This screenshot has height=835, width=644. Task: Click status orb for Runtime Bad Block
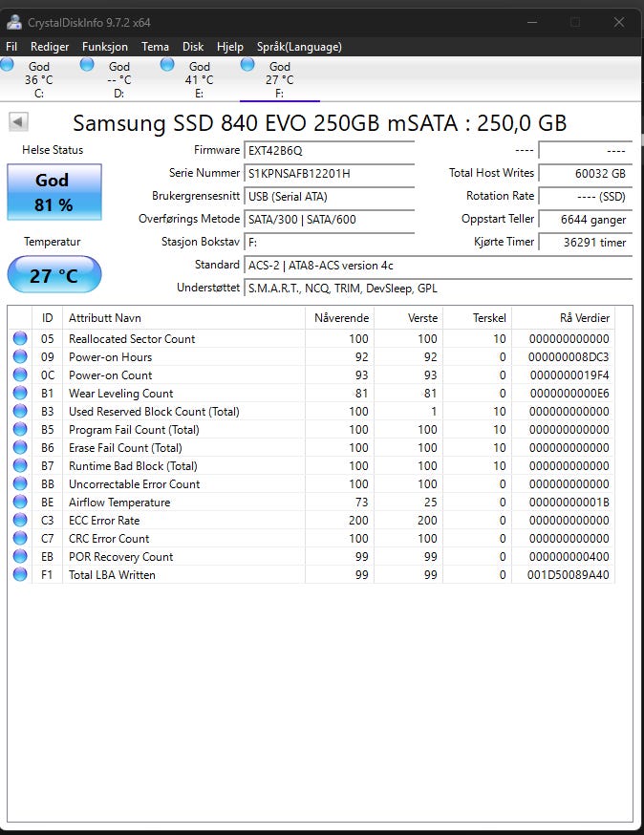(20, 465)
